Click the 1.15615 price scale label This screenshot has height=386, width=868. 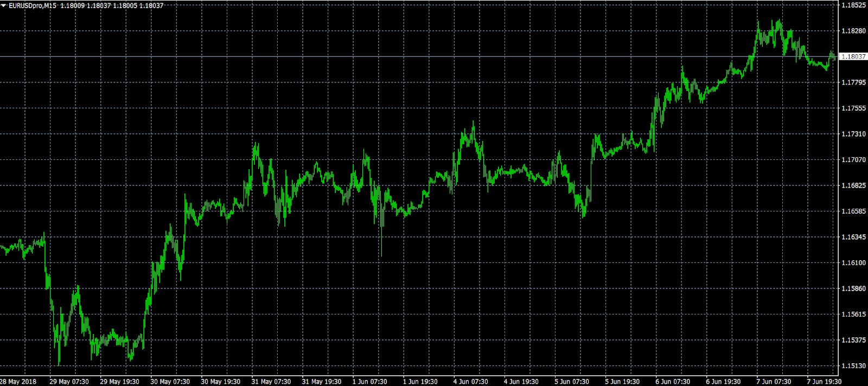pyautogui.click(x=853, y=314)
